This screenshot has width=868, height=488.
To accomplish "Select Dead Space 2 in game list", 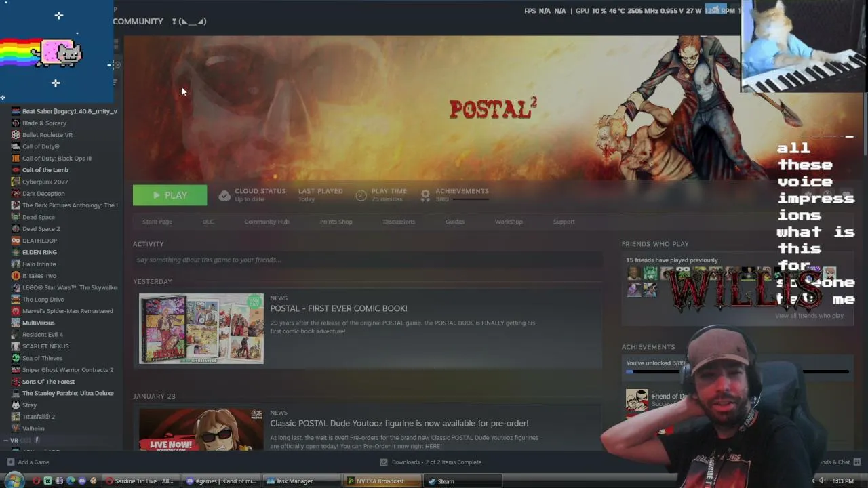I will (x=41, y=228).
